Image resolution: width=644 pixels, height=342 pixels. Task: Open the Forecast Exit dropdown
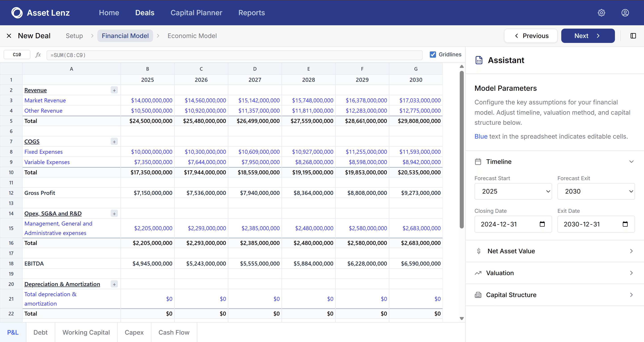tap(596, 191)
